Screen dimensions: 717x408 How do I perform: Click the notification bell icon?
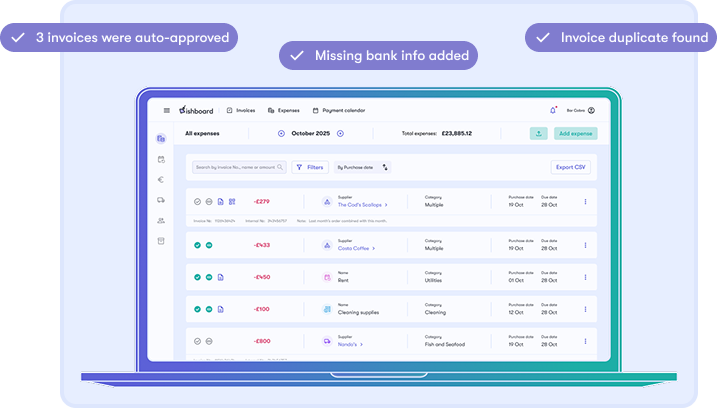553,110
